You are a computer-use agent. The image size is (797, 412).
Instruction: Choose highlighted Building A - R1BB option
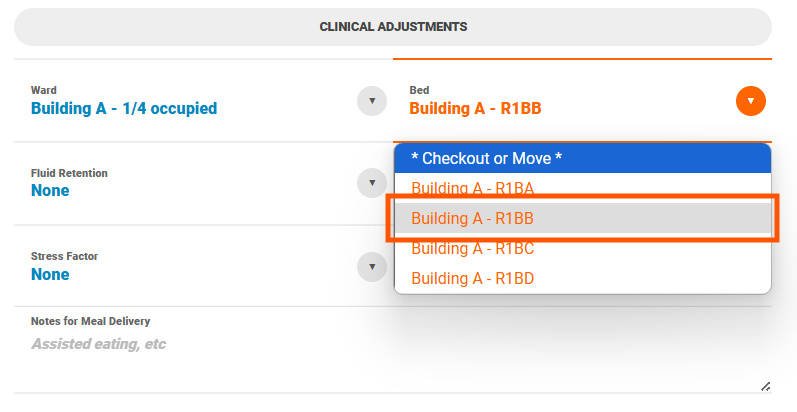point(583,218)
